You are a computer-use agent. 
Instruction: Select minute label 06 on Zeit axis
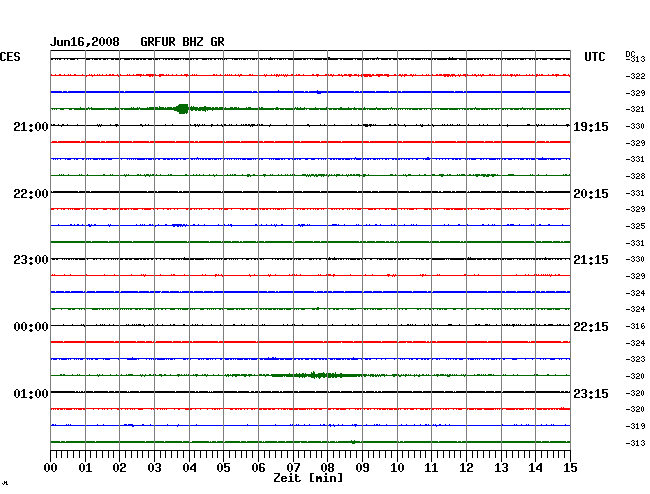tap(258, 467)
